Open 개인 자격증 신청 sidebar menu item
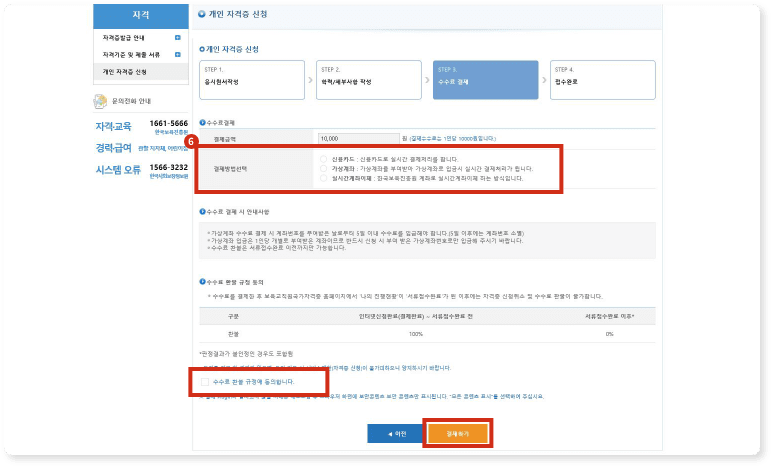Viewport: 772px width, 467px height. pos(141,71)
